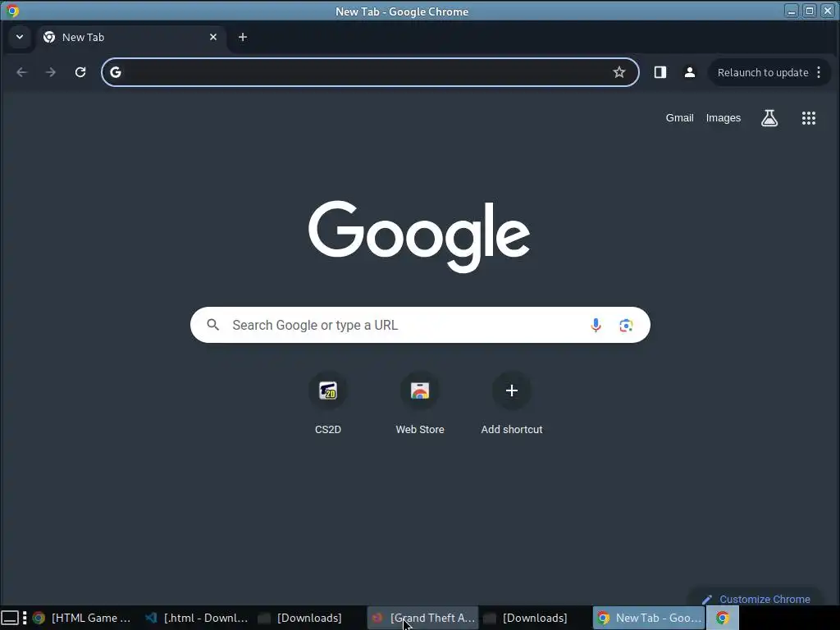Click Customize Chrome button
The height and width of the screenshot is (630, 840).
click(x=756, y=599)
